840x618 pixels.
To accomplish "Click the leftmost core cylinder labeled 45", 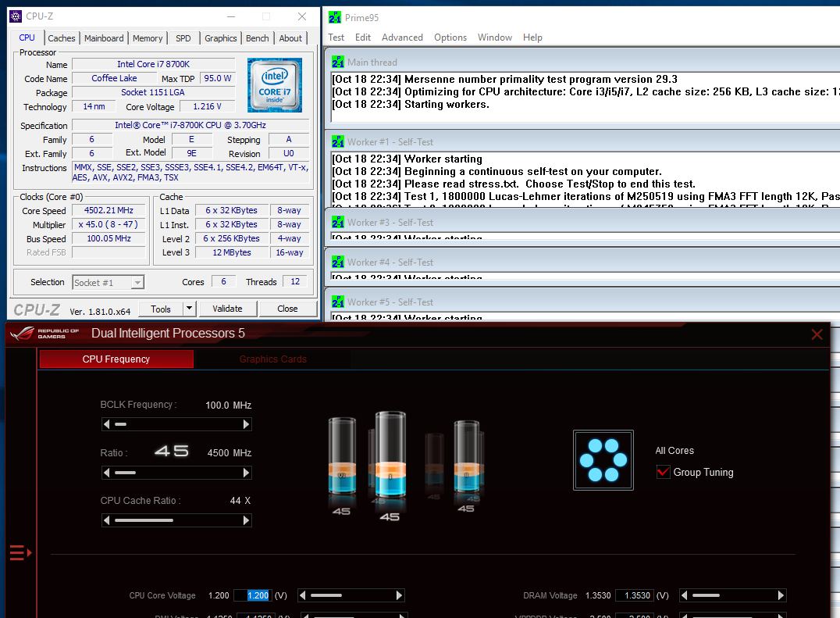I will pos(342,455).
